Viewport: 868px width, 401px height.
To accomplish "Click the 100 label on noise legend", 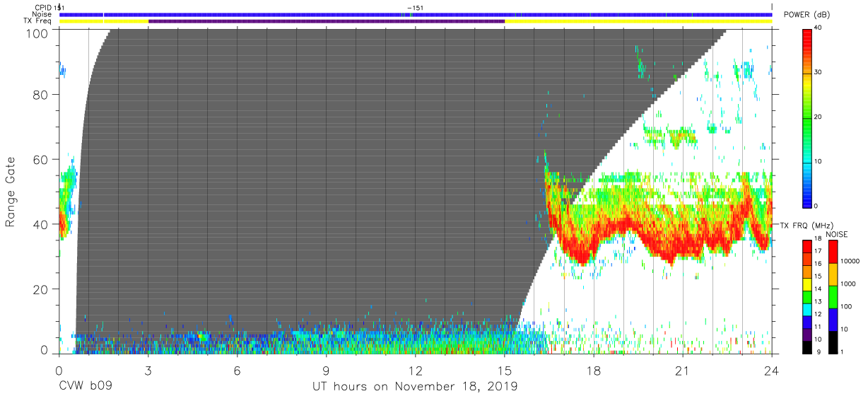I will (846, 306).
